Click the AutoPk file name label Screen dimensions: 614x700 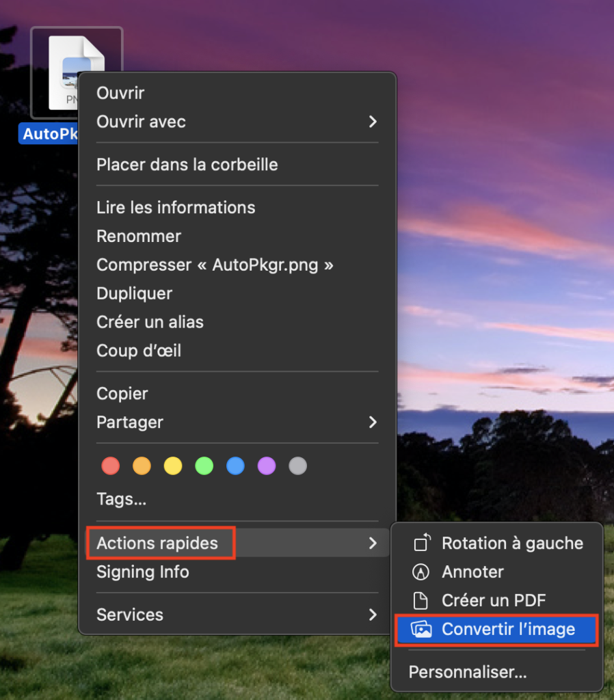click(x=50, y=133)
